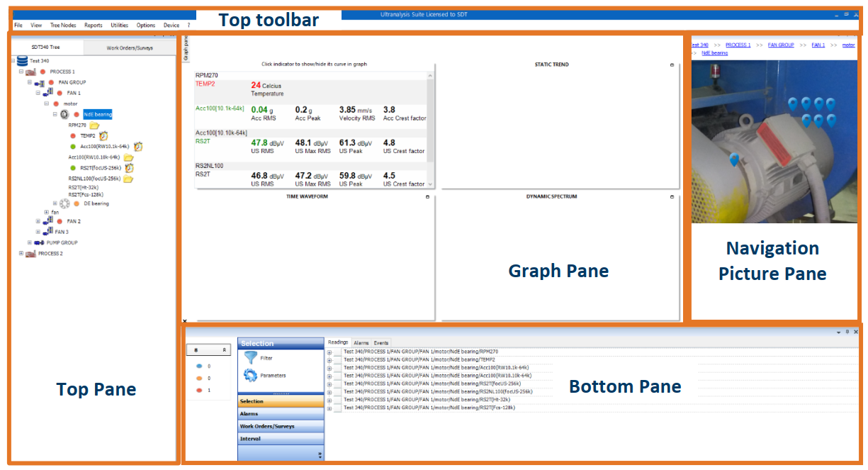Open the folder icon next to RPM270
868x470 pixels.
click(94, 126)
